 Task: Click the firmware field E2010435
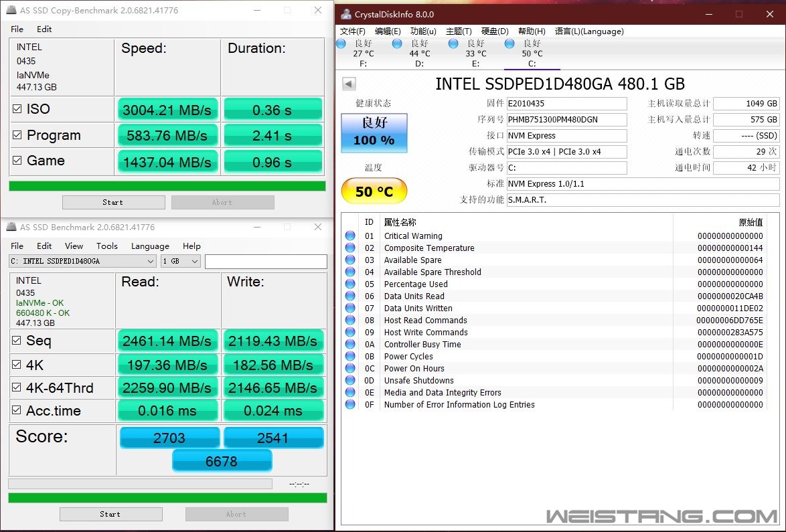click(x=566, y=103)
